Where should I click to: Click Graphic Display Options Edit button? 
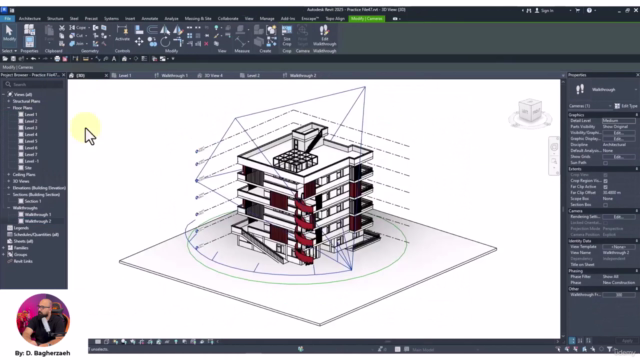click(618, 139)
